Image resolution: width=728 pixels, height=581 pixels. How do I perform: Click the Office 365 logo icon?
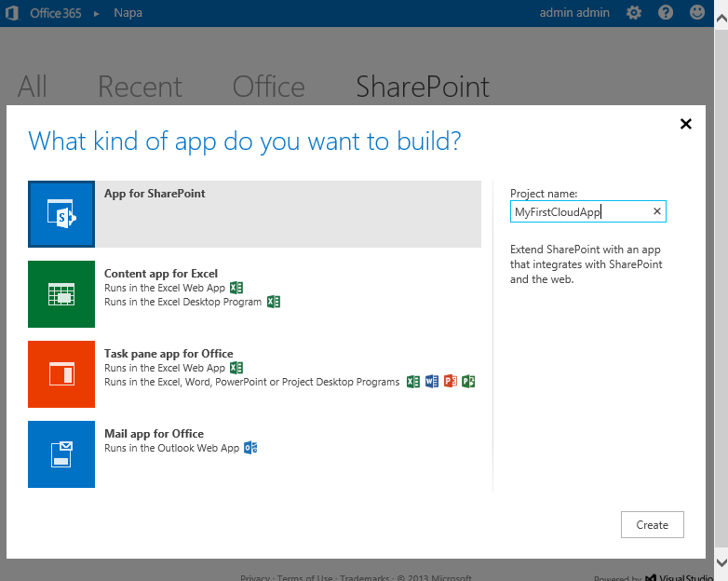click(15, 13)
